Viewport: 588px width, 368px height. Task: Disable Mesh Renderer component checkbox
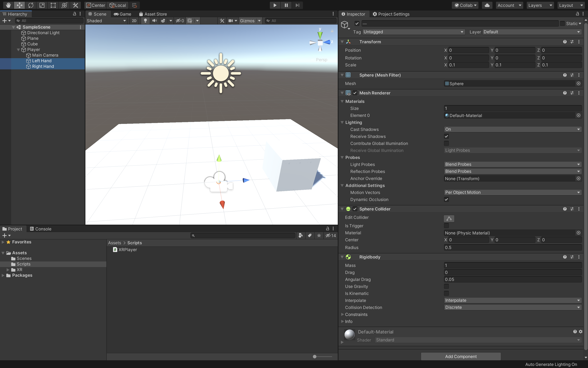pos(355,93)
